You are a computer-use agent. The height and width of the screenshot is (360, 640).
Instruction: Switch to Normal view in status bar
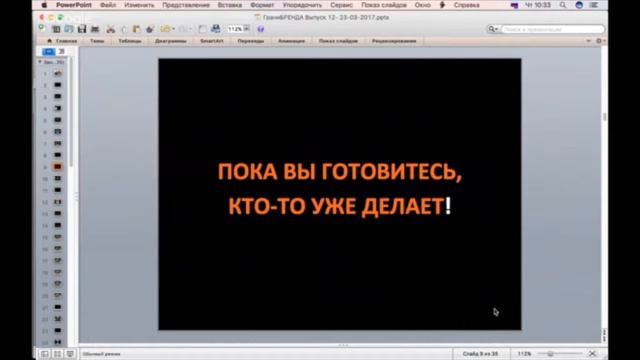coord(44,353)
